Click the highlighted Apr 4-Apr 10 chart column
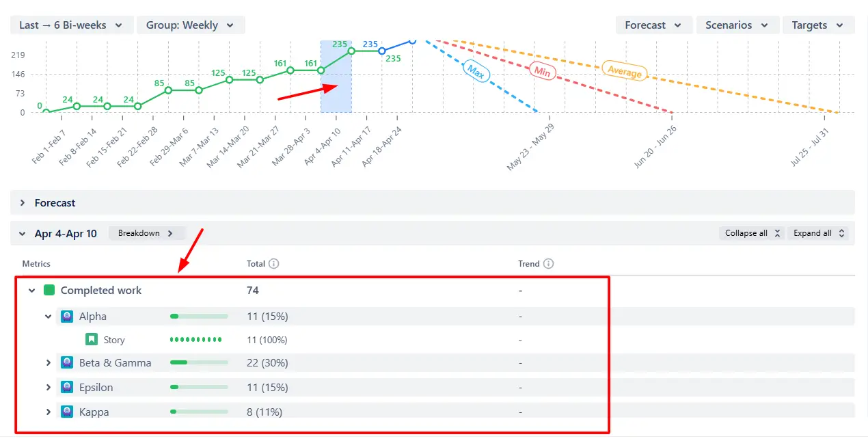The height and width of the screenshot is (441, 868). pyautogui.click(x=336, y=77)
